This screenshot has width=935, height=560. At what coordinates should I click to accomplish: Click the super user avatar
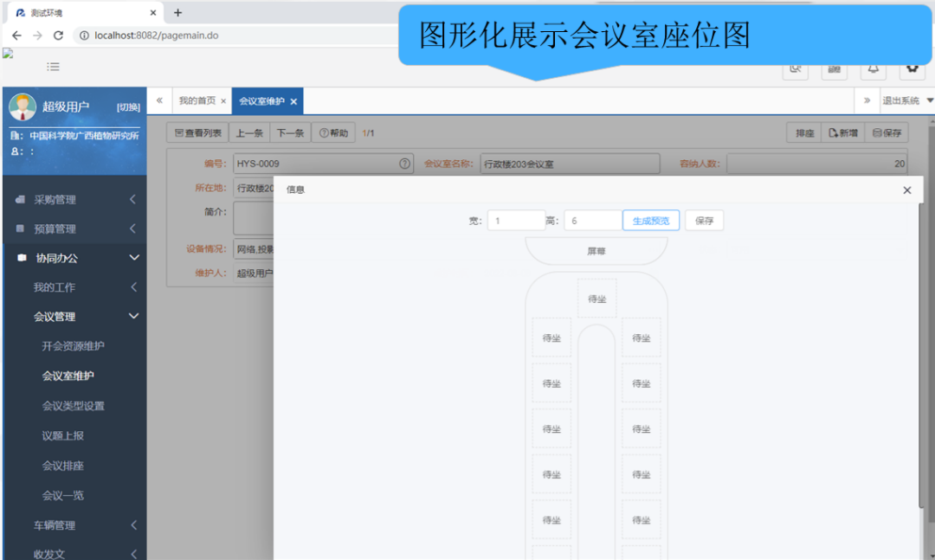pos(23,106)
